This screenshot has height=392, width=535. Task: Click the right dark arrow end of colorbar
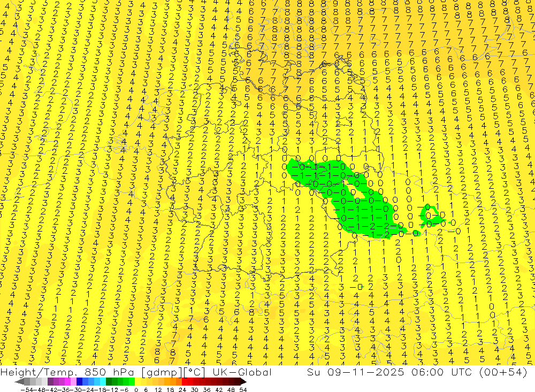pyautogui.click(x=243, y=382)
